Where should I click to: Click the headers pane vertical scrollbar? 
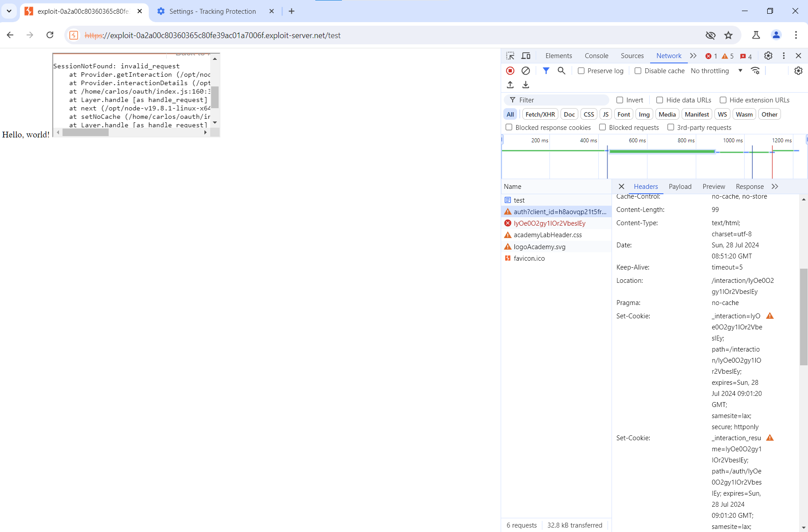click(x=804, y=317)
